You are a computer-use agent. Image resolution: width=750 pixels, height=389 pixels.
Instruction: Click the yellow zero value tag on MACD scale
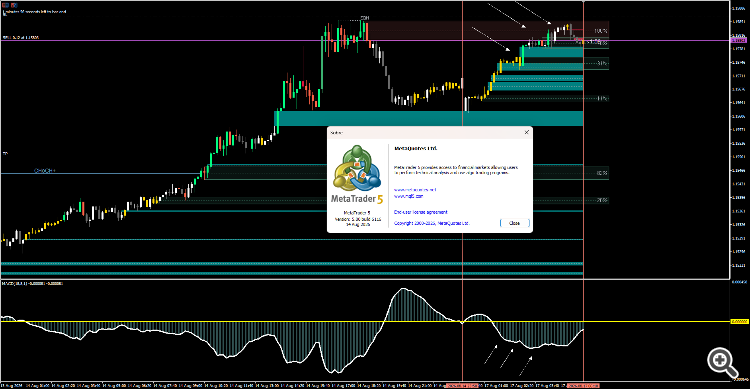(739, 321)
